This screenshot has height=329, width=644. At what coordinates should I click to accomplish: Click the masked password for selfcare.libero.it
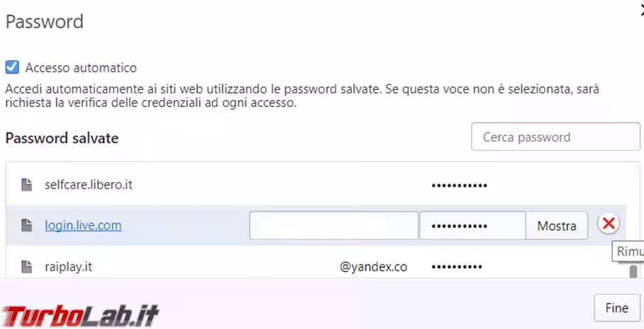459,186
